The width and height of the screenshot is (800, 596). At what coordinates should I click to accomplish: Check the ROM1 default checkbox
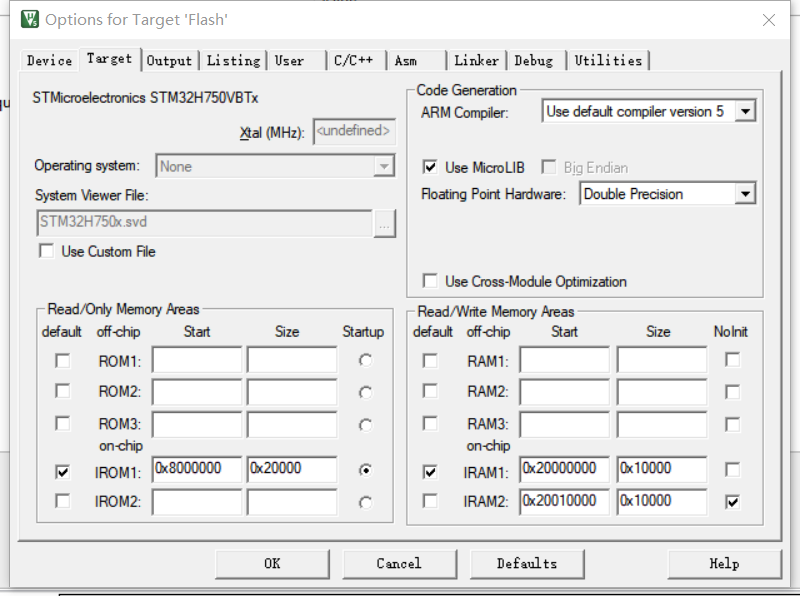63,361
